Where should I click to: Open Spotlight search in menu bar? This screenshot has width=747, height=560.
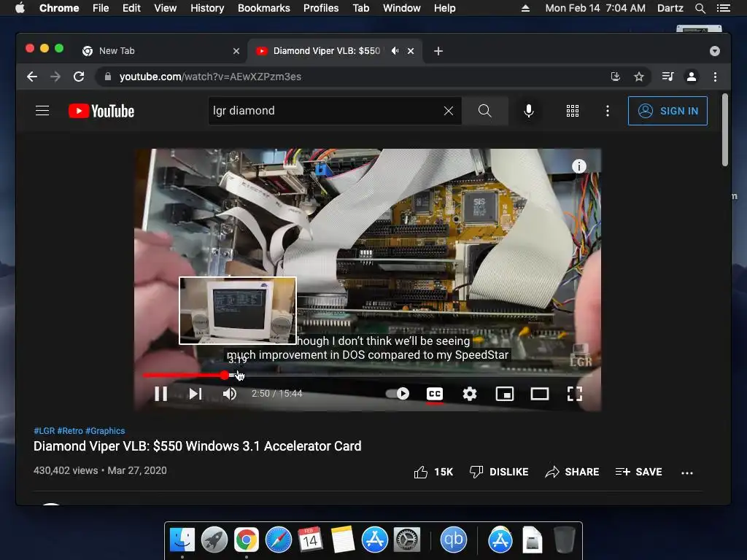tap(700, 8)
